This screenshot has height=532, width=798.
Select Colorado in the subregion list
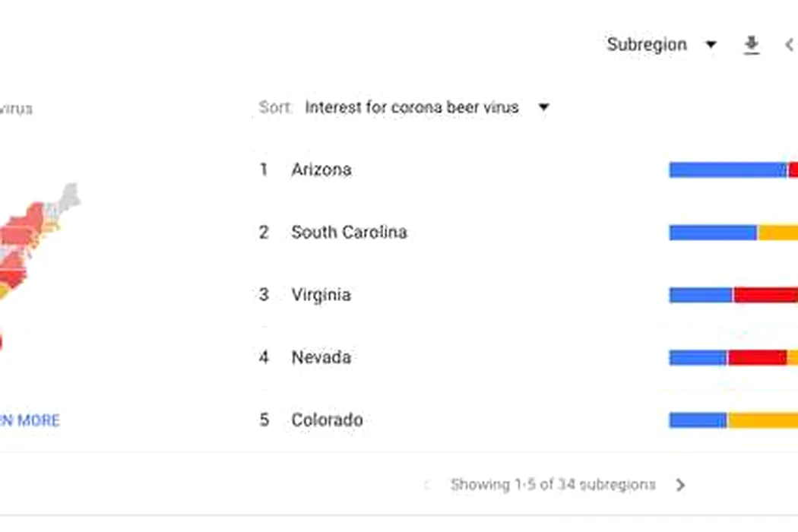pyautogui.click(x=327, y=420)
